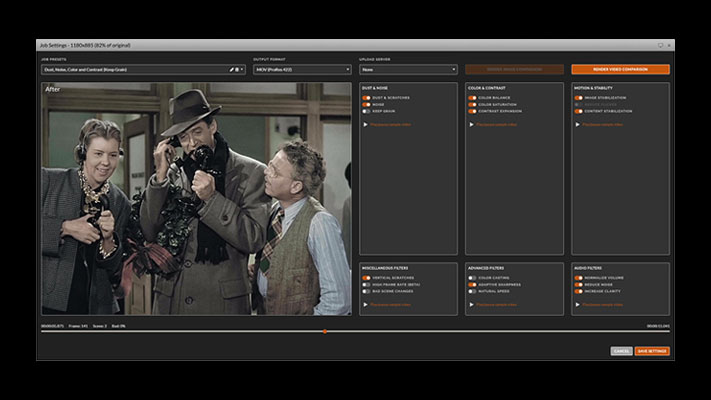Toggle Dust & Scratches switch
Image resolution: width=711 pixels, height=400 pixels.
(366, 98)
